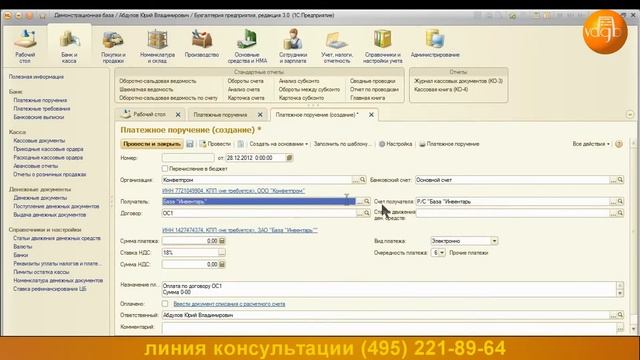Open the calculator for Сумма НДС
This screenshot has height=360, width=640.
[x=222, y=264]
